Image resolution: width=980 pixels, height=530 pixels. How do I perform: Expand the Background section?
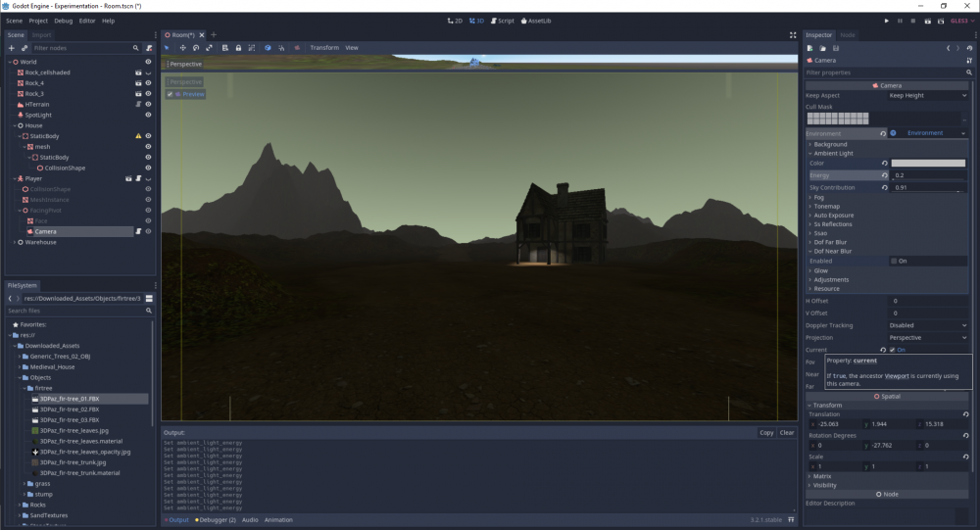828,144
